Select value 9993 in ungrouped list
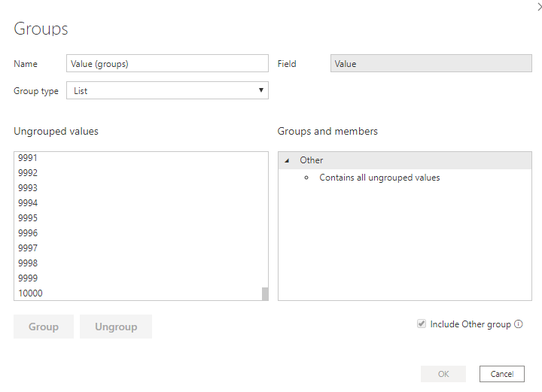The width and height of the screenshot is (542, 392). [x=28, y=188]
